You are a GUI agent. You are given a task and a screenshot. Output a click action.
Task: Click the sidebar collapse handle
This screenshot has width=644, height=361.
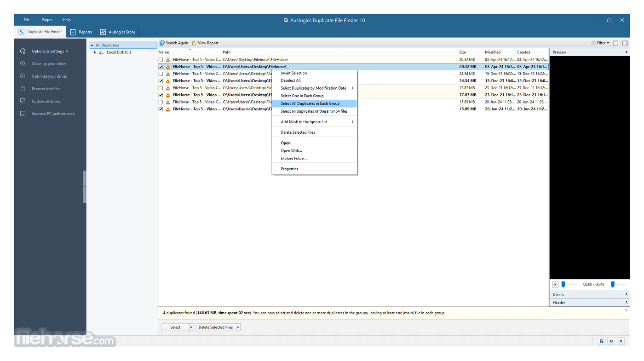[85, 187]
